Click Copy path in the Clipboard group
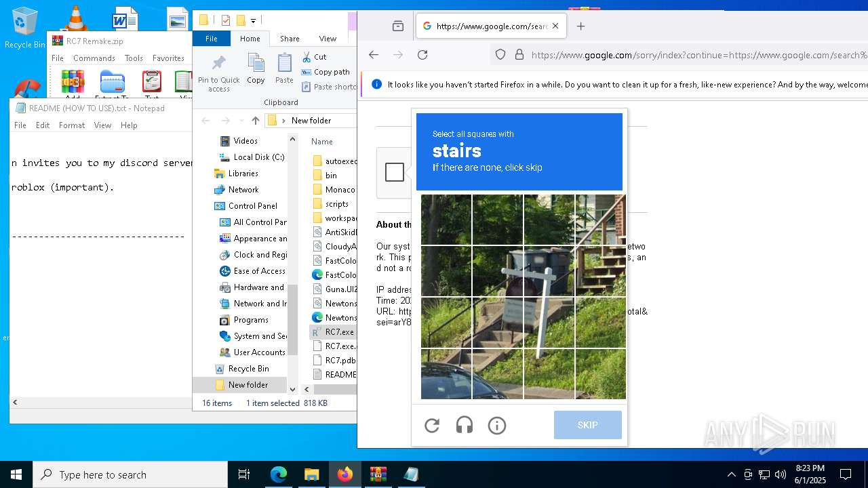Viewport: 868px width, 488px height. [x=325, y=72]
